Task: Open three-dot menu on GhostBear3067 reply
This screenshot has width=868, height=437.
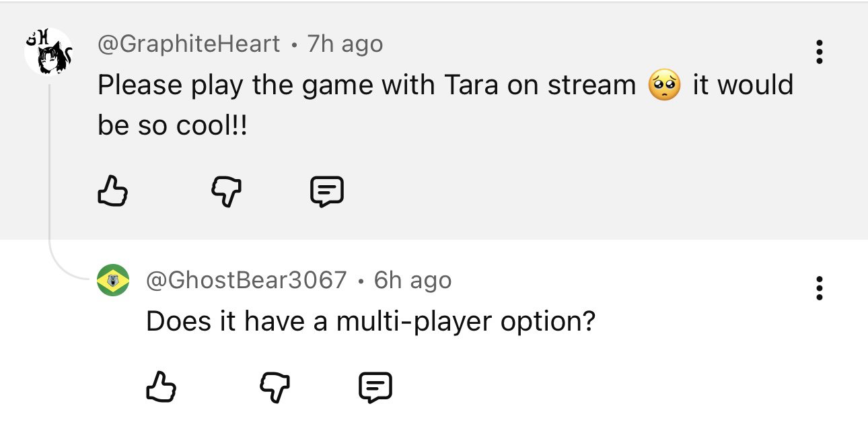Action: pos(819,288)
